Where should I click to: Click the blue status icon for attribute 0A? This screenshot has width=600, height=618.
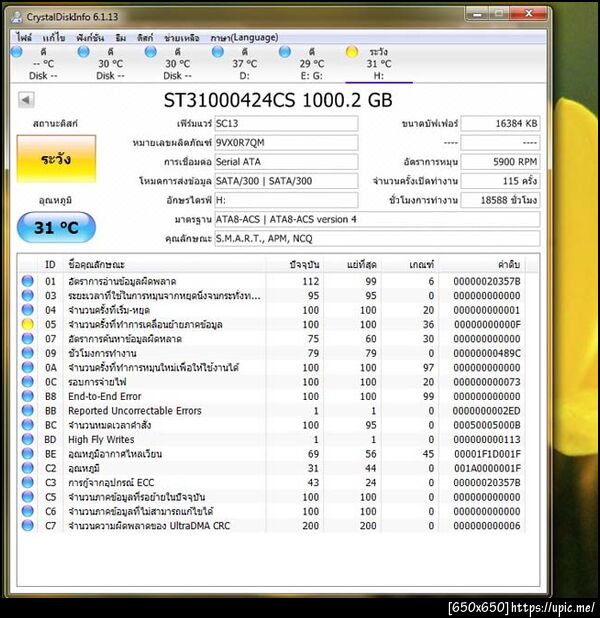click(28, 367)
